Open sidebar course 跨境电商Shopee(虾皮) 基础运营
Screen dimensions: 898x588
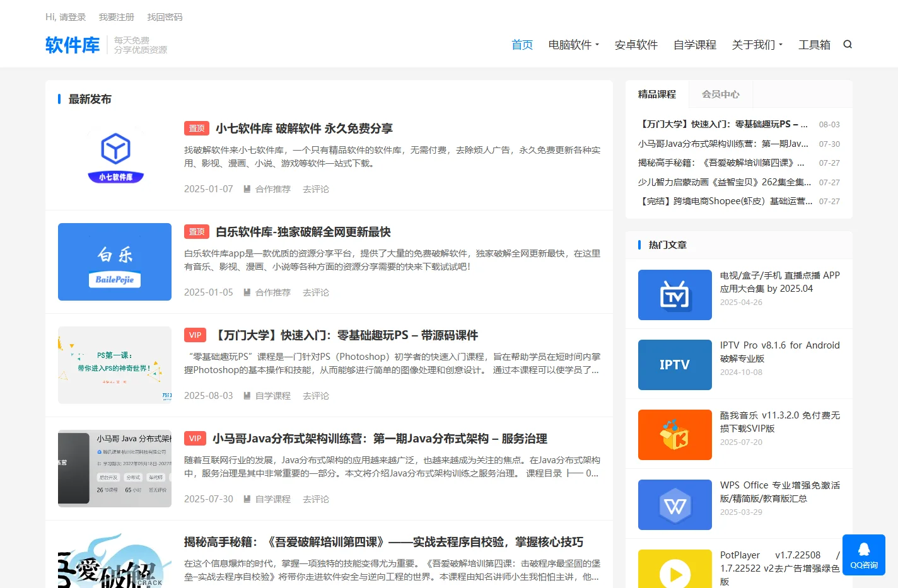pyautogui.click(x=725, y=201)
